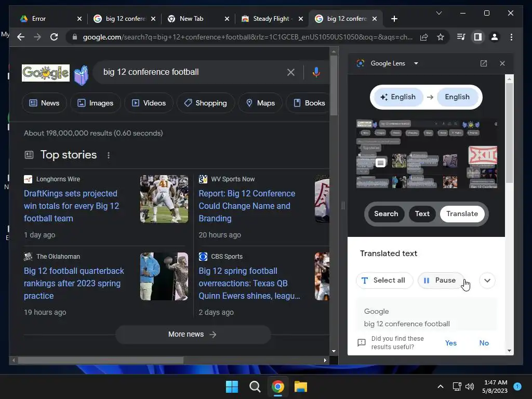532x399 pixels.
Task: Go back to the previous page
Action: [21, 37]
